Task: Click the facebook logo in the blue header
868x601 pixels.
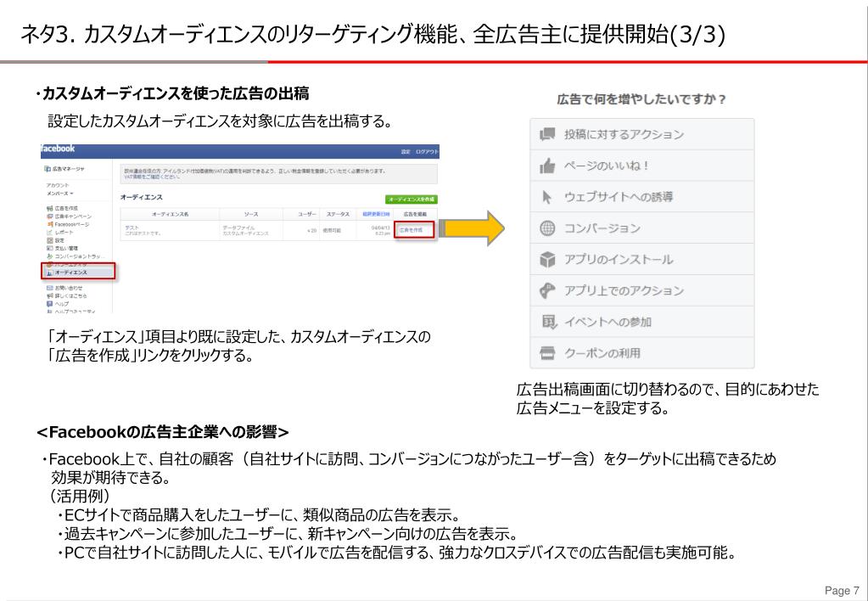Action: pyautogui.click(x=58, y=149)
